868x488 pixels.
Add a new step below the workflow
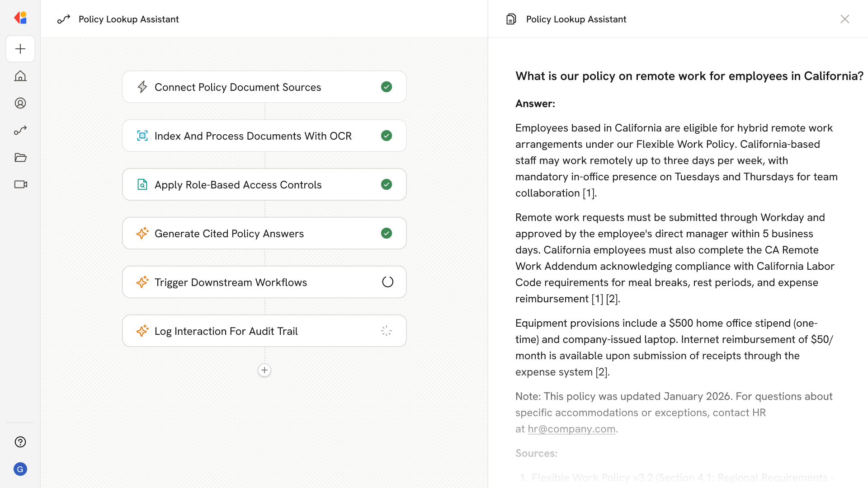point(264,370)
